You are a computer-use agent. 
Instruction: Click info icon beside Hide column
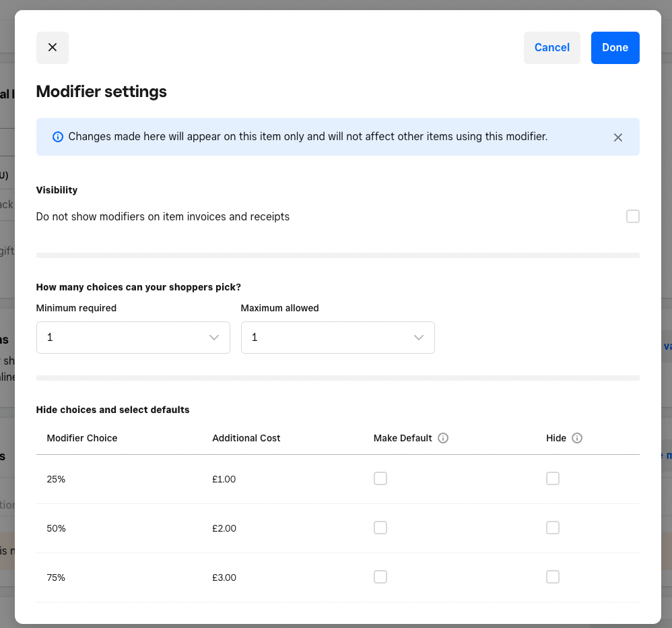[577, 438]
